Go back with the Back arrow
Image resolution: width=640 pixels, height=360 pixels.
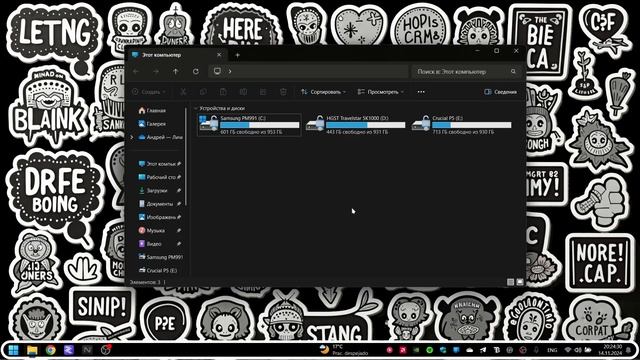pos(136,71)
